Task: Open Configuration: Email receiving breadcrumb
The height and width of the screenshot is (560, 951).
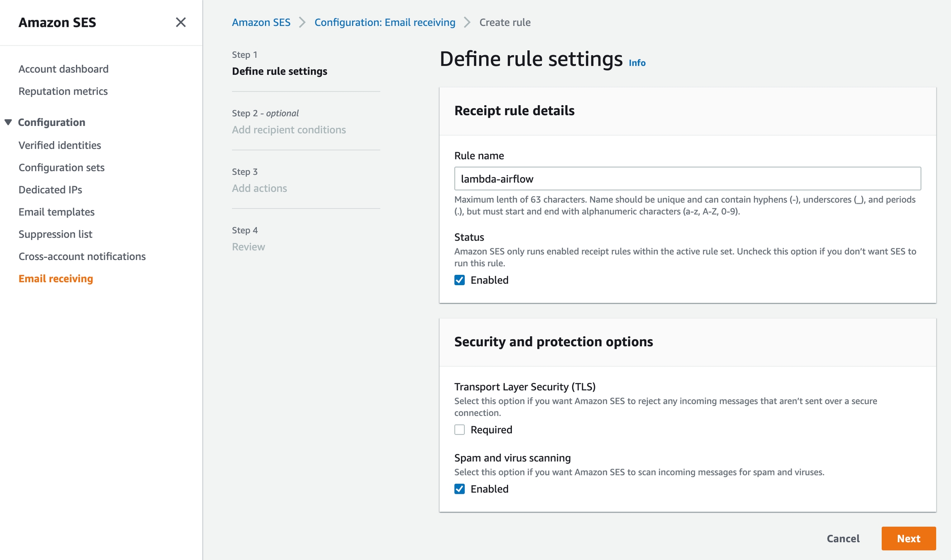Action: (385, 22)
